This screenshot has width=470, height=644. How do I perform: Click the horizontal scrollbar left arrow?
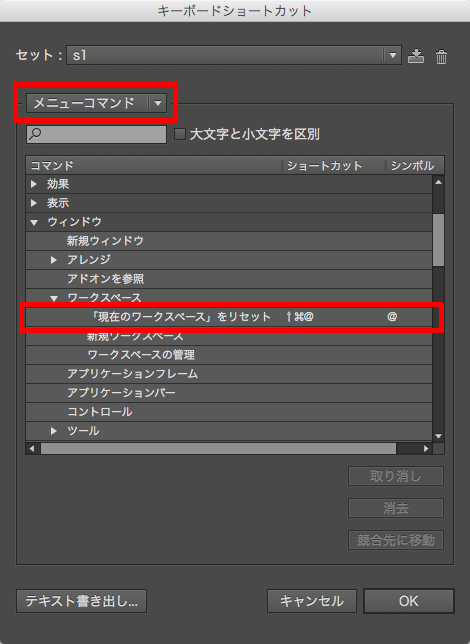pyautogui.click(x=32, y=448)
